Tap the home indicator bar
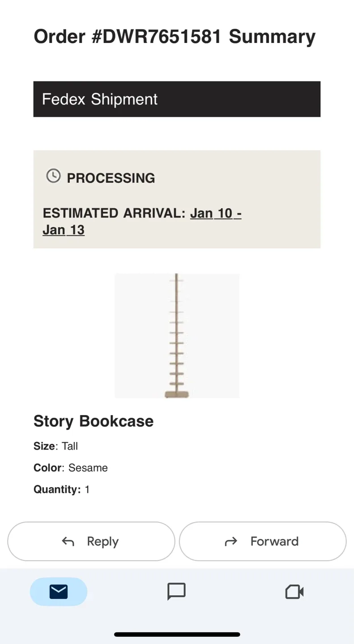The image size is (354, 644). coord(177,634)
